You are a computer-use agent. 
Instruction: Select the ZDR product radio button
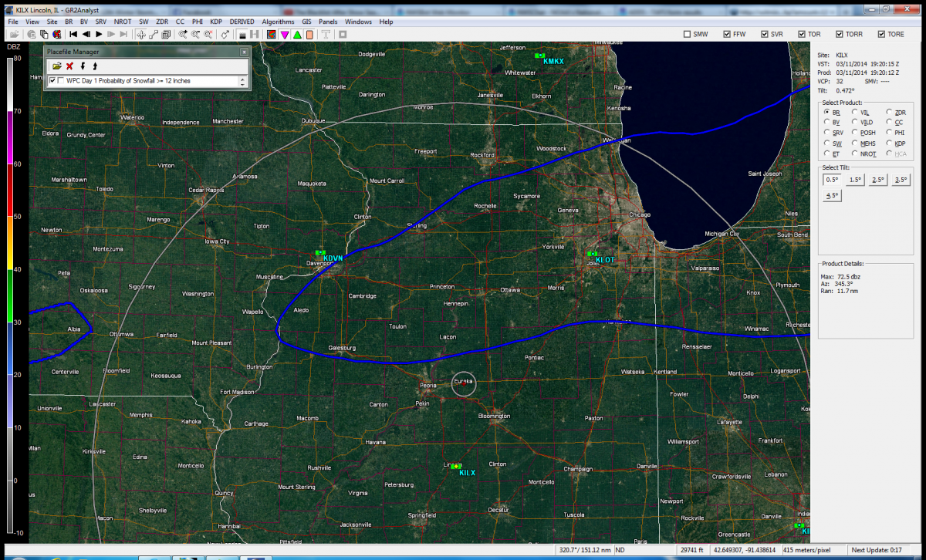coord(890,112)
